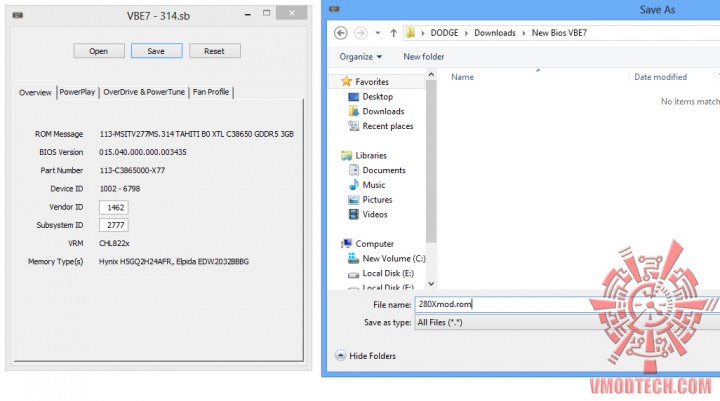720x401 pixels.
Task: Click Hide Folders toggle button
Action: click(x=366, y=356)
